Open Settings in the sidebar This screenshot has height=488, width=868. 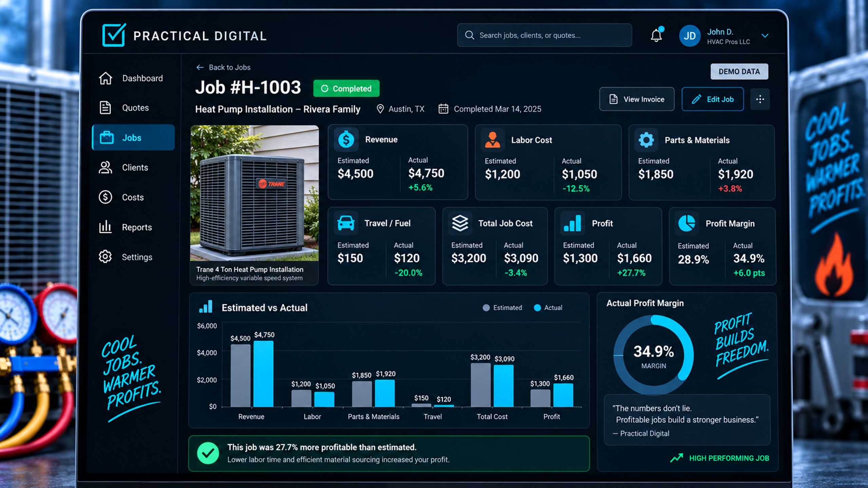click(133, 257)
